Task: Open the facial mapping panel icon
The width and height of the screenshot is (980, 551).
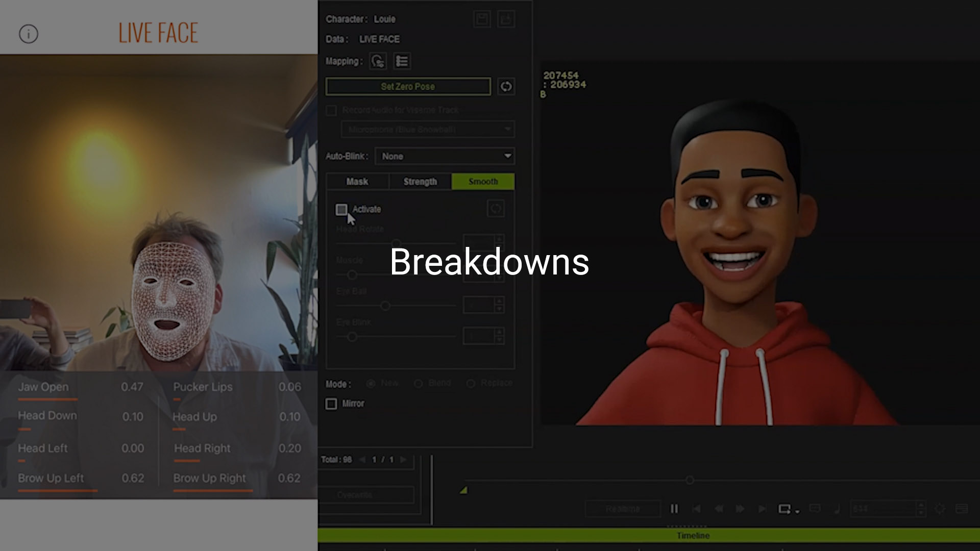Action: (378, 61)
